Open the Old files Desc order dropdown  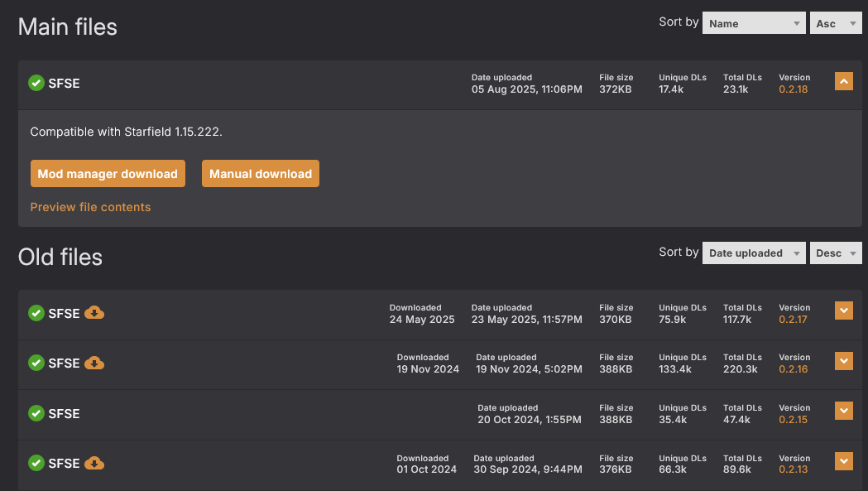coord(836,253)
